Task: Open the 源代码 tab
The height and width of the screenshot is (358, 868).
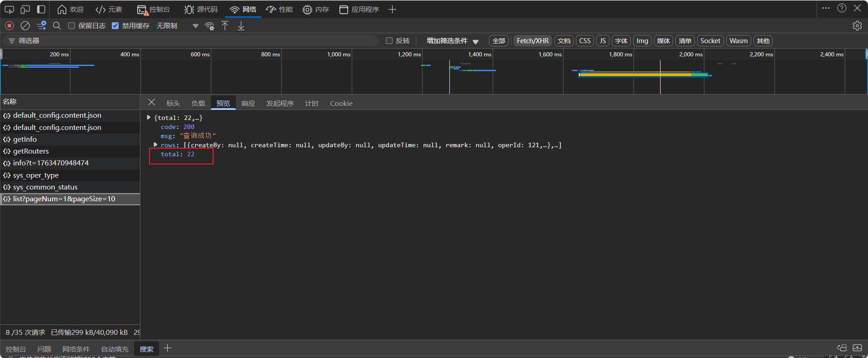Action: coord(201,9)
